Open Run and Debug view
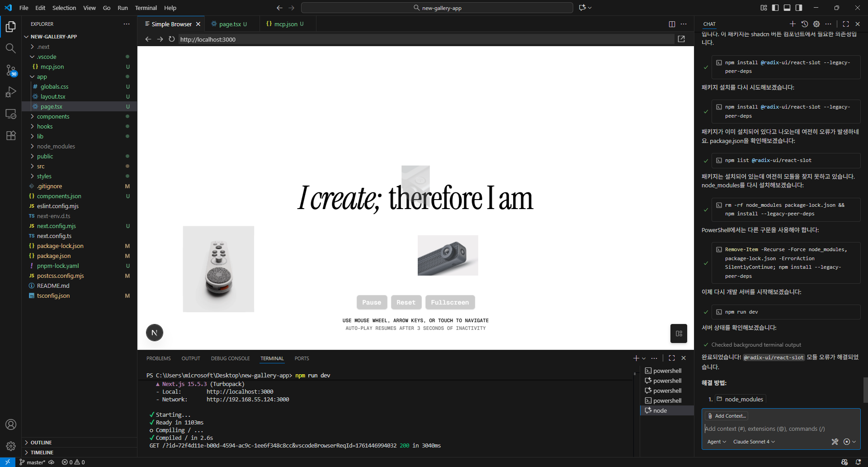The height and width of the screenshot is (467, 868). (10, 92)
